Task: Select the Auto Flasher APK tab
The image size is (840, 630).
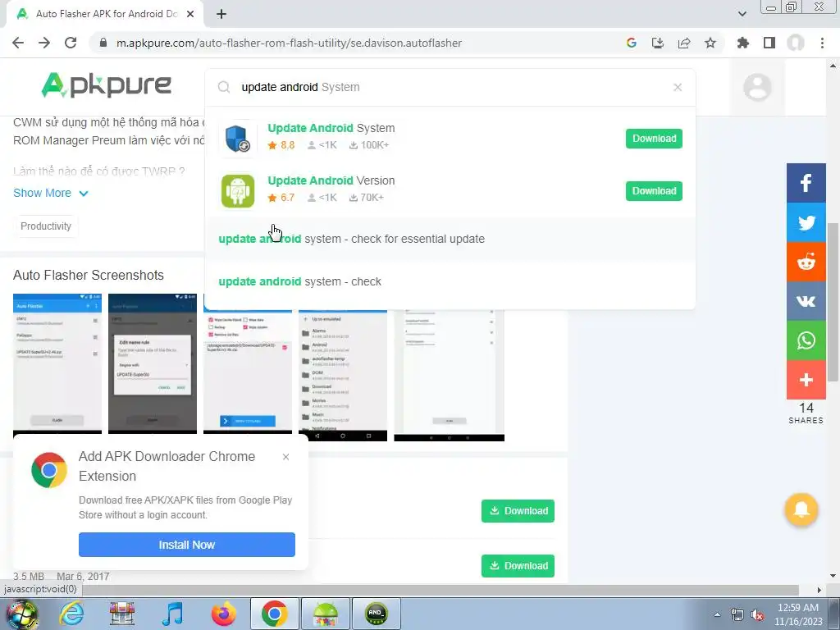Action: (105, 14)
